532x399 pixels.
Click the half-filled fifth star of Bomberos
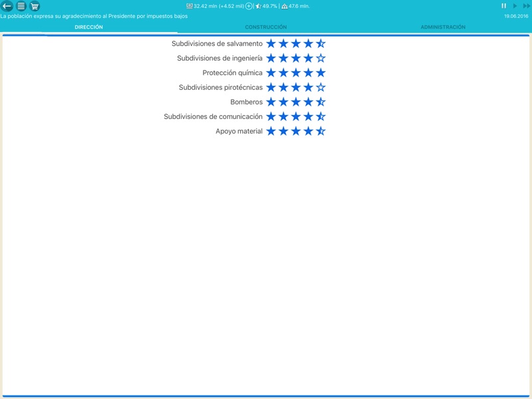(x=321, y=102)
